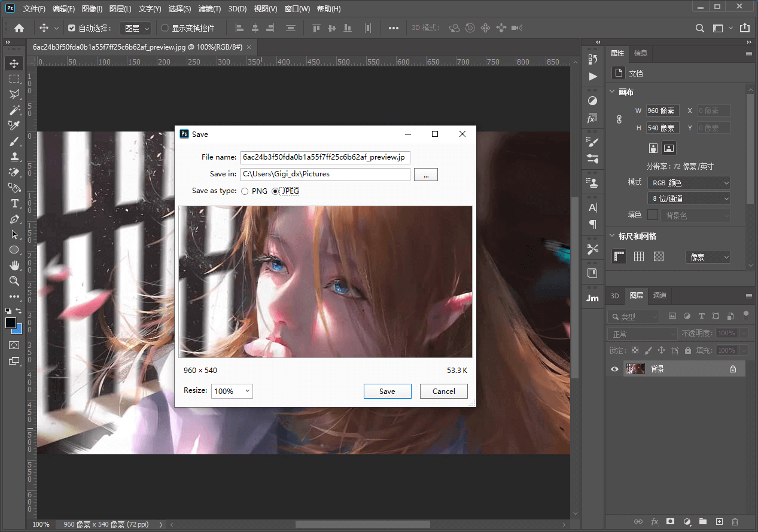Image resolution: width=758 pixels, height=532 pixels.
Task: Click the Save button in dialog
Action: (x=387, y=391)
